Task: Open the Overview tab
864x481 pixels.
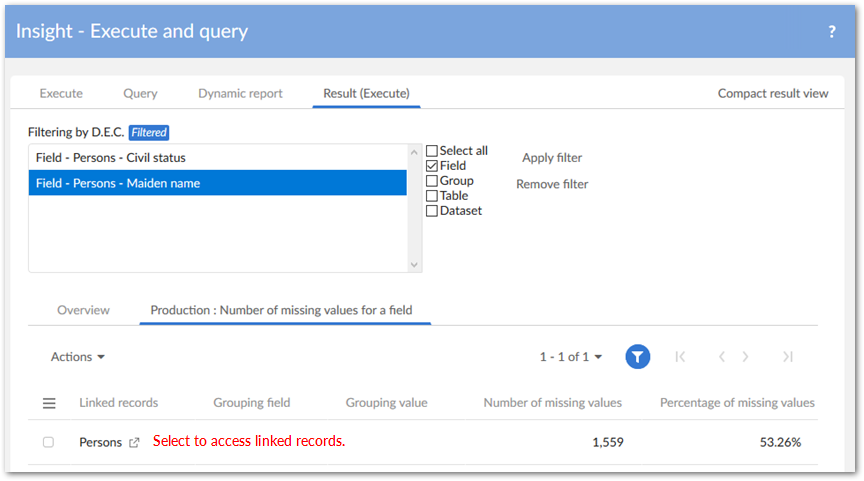Action: click(83, 310)
